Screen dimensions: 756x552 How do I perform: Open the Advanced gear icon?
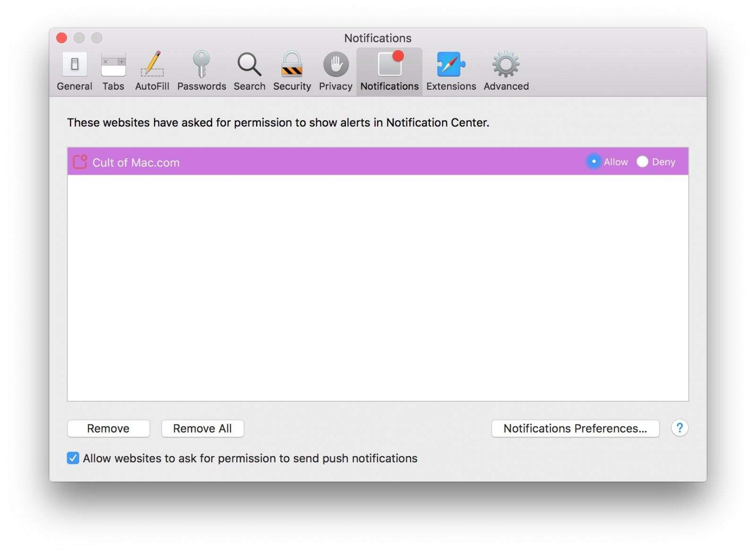(506, 65)
